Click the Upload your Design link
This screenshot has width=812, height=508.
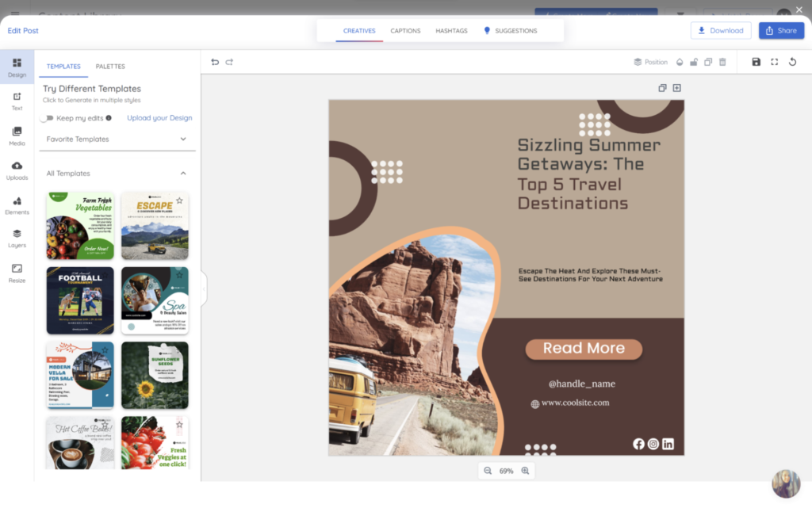[159, 118]
